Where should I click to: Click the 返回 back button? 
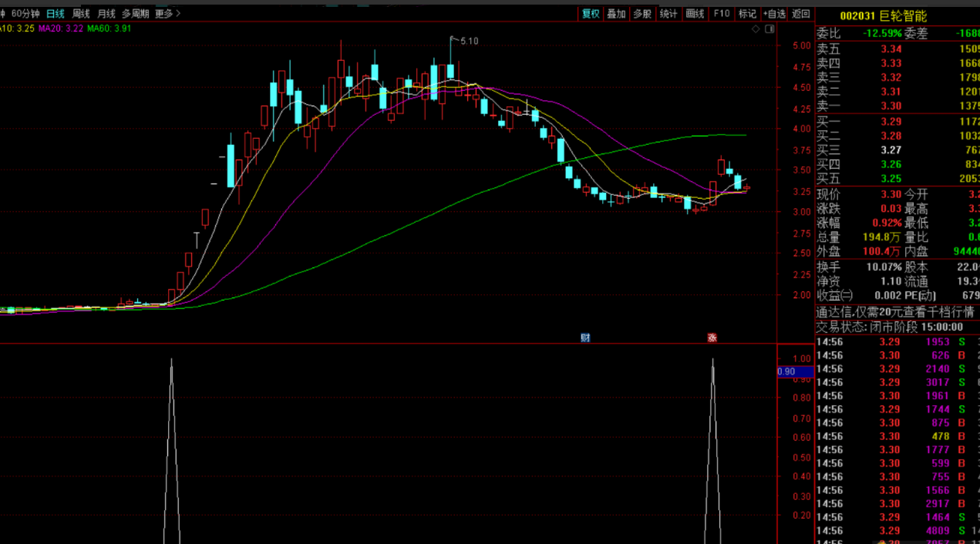click(x=801, y=14)
